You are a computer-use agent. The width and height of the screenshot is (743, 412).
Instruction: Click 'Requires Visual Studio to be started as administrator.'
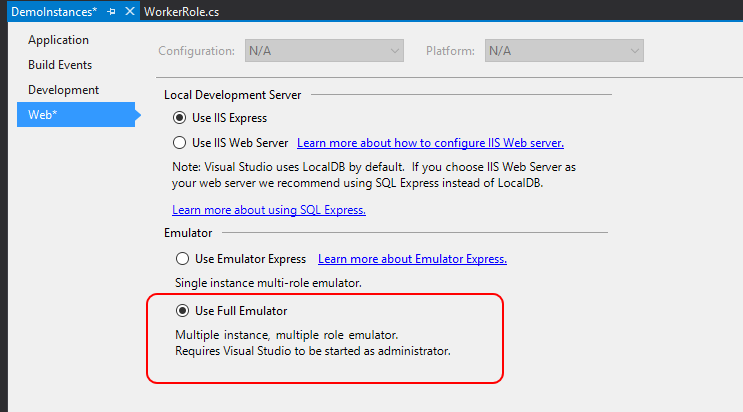[x=313, y=351]
